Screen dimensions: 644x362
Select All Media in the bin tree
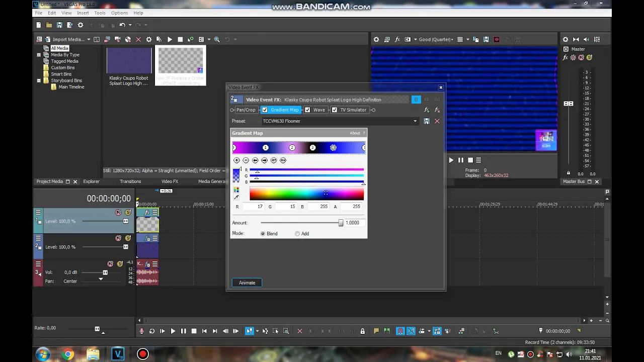coord(59,48)
